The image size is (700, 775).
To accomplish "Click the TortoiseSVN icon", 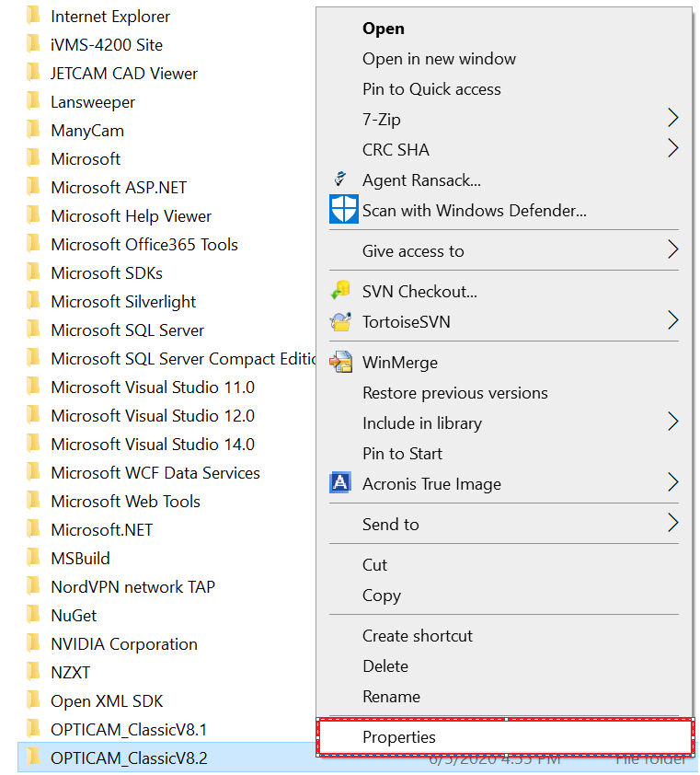I will [341, 321].
